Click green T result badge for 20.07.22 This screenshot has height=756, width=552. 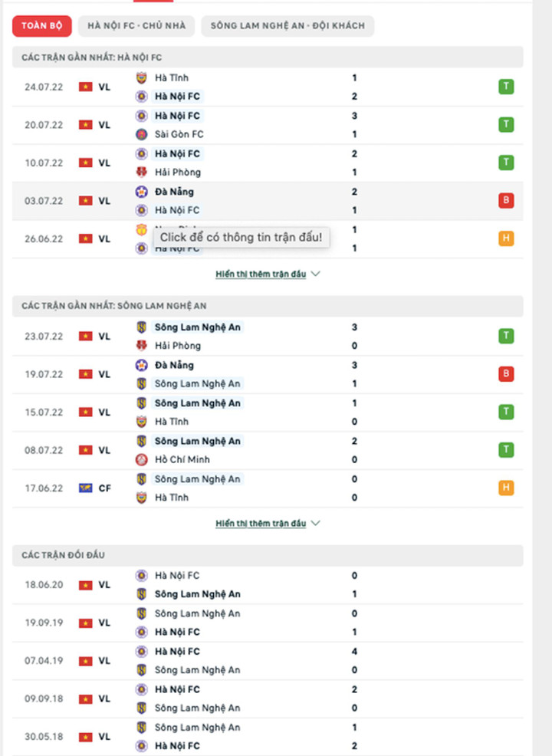point(505,124)
